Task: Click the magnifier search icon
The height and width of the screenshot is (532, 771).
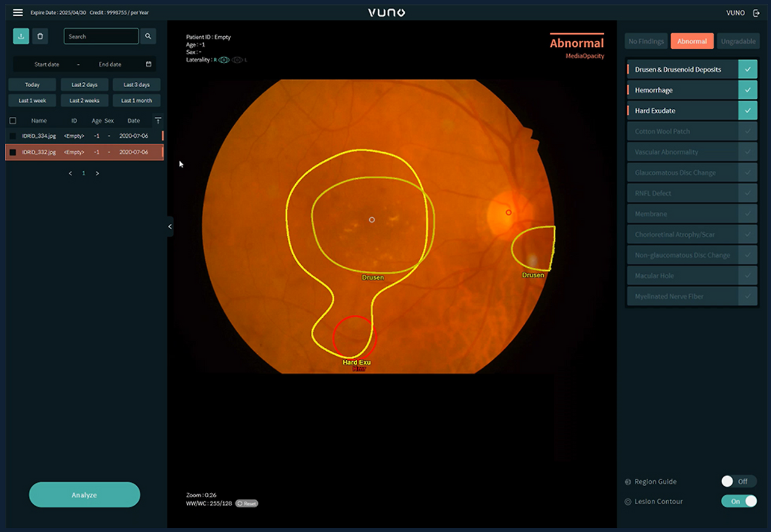Action: [x=148, y=36]
